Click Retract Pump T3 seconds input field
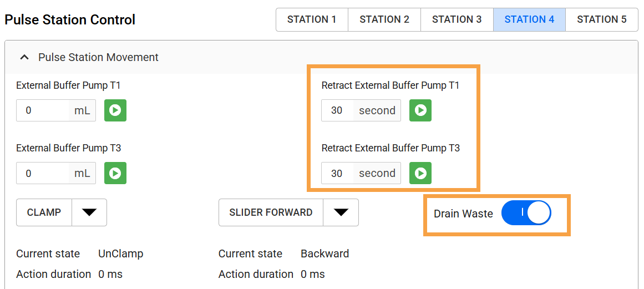644x289 pixels. [x=337, y=173]
